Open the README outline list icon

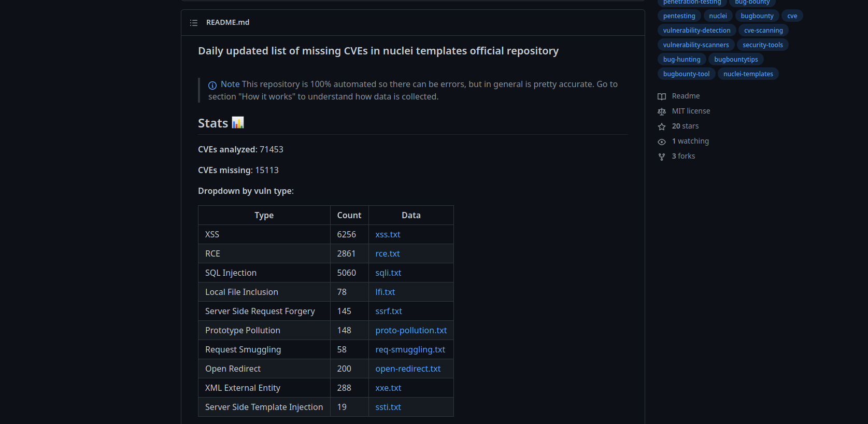(x=194, y=23)
